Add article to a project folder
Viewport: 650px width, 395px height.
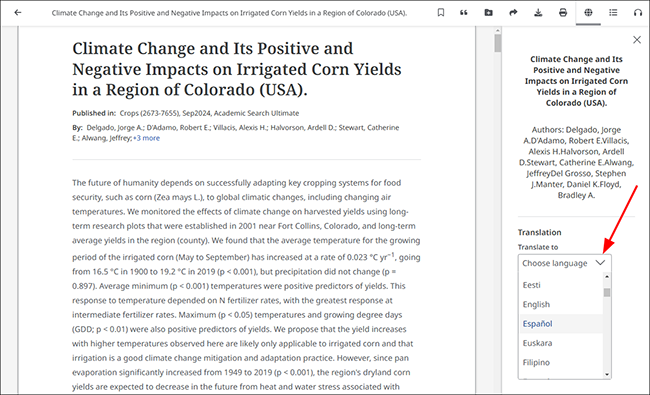pos(489,12)
